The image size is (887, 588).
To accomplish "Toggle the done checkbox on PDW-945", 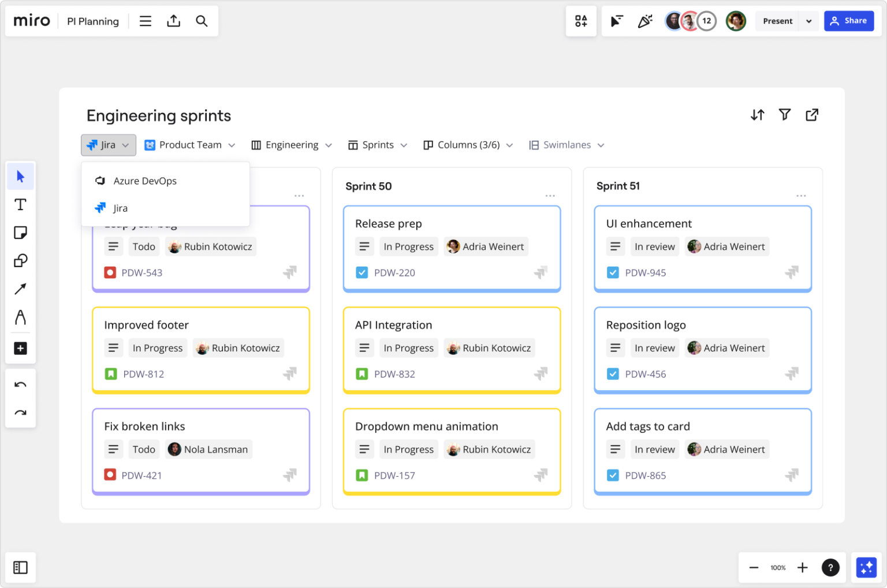I will tap(613, 272).
